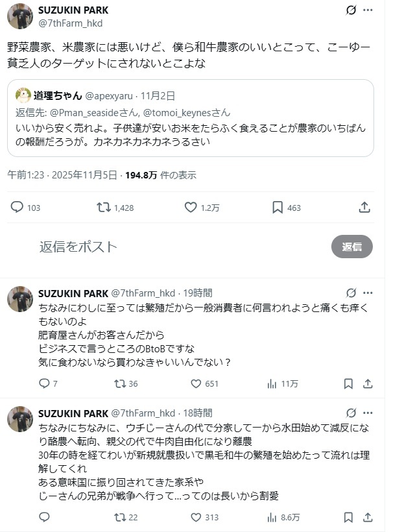Bookmark the 19時間 reply post
The width and height of the screenshot is (402, 532).
(348, 384)
